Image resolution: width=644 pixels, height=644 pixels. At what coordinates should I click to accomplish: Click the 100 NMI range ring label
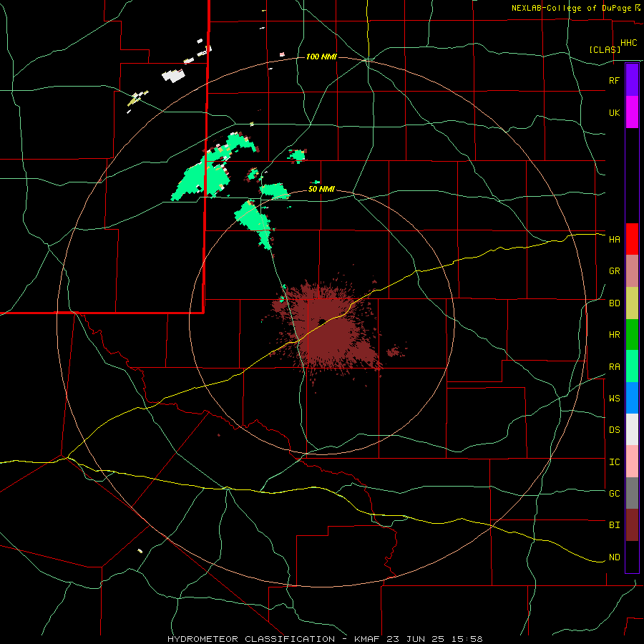click(321, 57)
